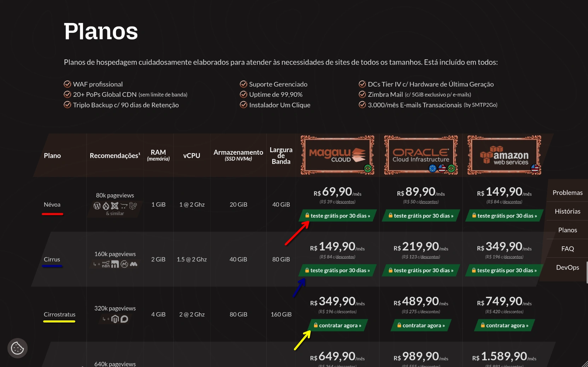Click the Joomla icon in the Névoa row

click(115, 206)
